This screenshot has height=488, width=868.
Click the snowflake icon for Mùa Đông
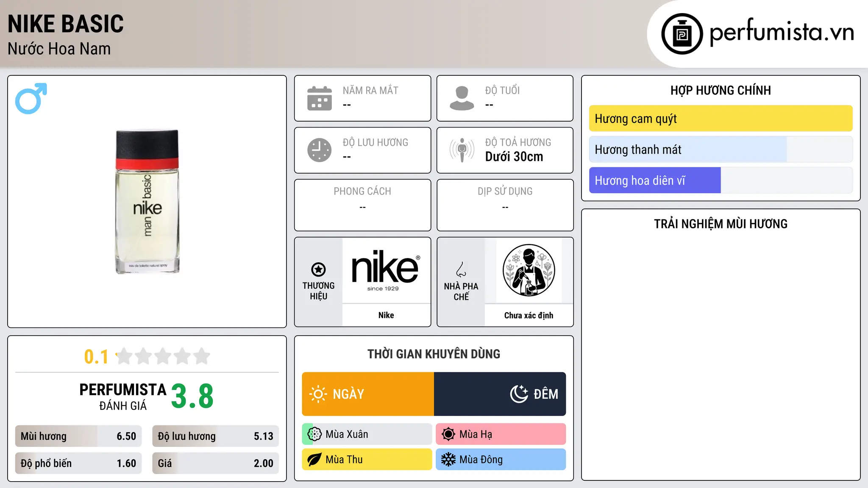pos(448,460)
